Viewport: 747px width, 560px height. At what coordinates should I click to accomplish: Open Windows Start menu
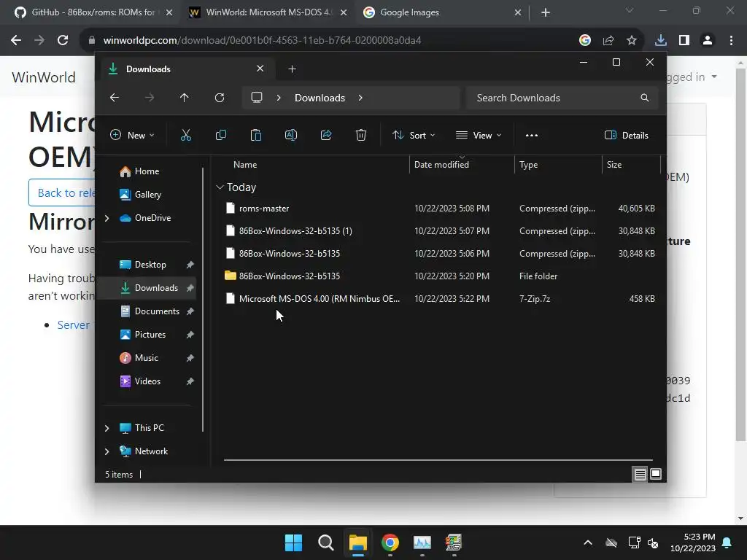[293, 542]
